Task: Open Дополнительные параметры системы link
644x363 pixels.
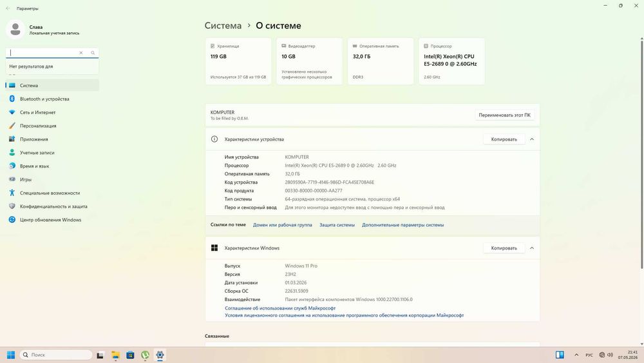Action: pos(403,225)
